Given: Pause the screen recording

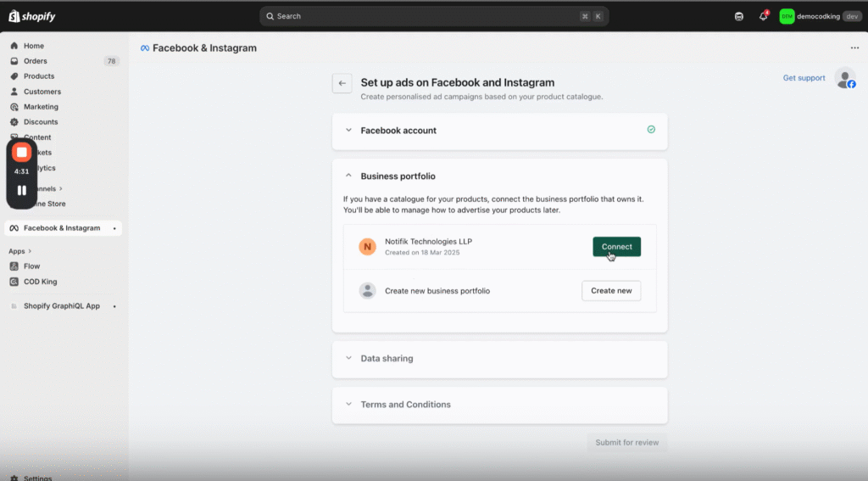Looking at the screenshot, I should click(x=22, y=190).
